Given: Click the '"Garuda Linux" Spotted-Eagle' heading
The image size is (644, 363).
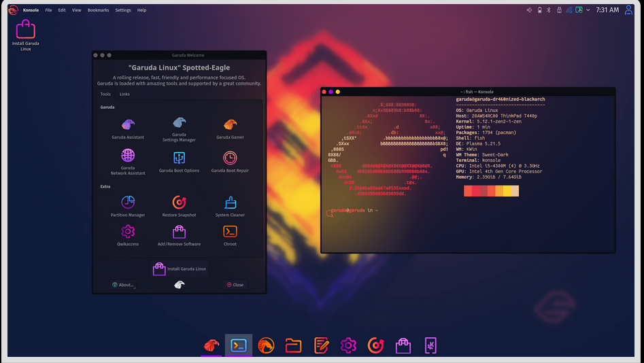Looking at the screenshot, I should click(x=179, y=68).
